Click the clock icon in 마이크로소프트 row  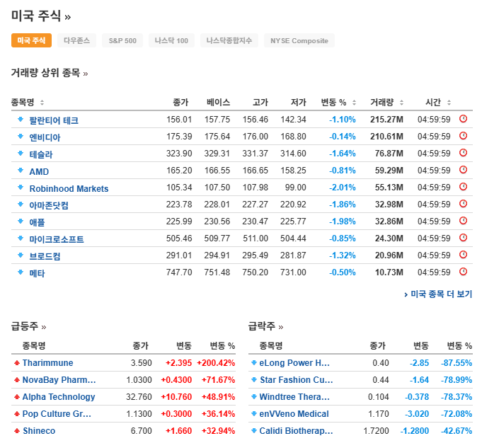coord(464,237)
